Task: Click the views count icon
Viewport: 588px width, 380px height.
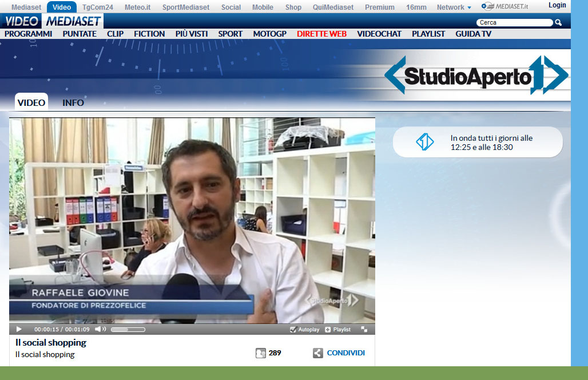Action: coord(261,353)
